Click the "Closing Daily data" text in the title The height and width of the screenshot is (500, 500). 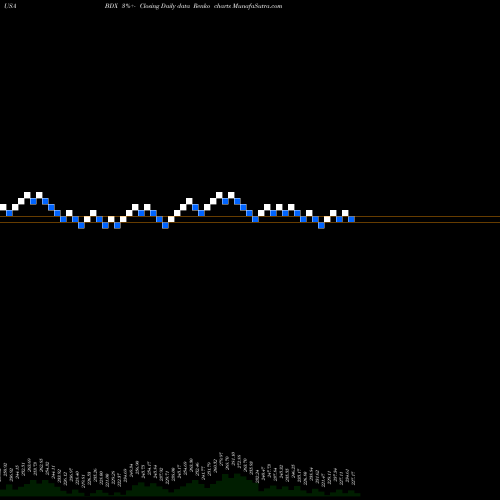pos(165,6)
